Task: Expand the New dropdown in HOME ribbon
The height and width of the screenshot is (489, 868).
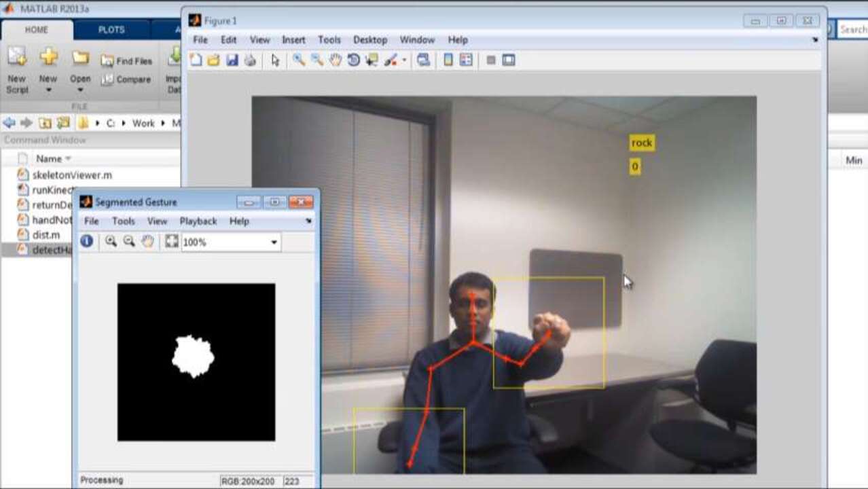Action: click(x=48, y=90)
